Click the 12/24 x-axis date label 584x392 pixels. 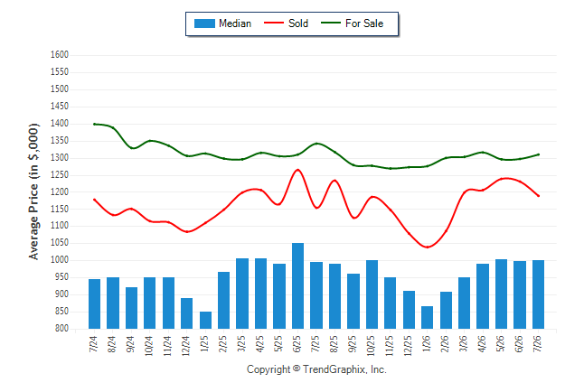[186, 345]
